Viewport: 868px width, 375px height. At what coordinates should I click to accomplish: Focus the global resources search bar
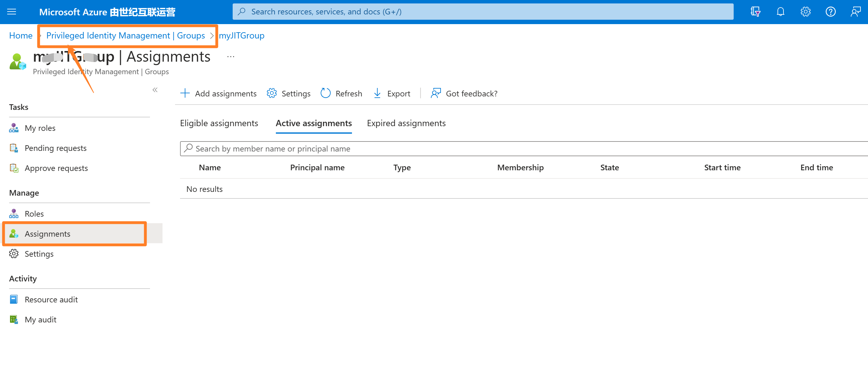point(483,12)
